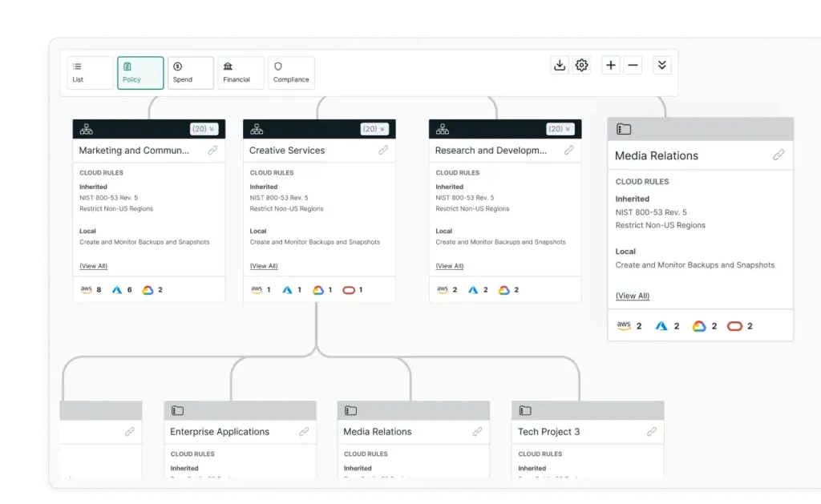
Task: Expand the (20) dropdown on Research and Development
Action: [560, 129]
